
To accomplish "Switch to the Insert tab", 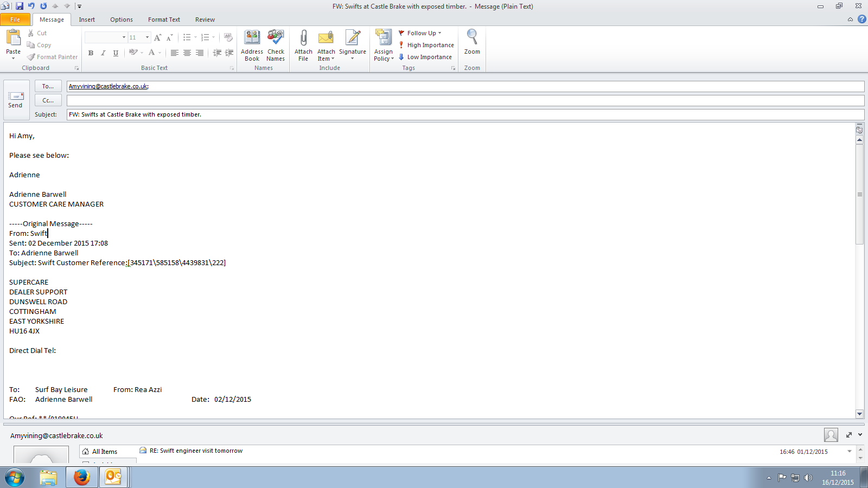I will coord(87,20).
